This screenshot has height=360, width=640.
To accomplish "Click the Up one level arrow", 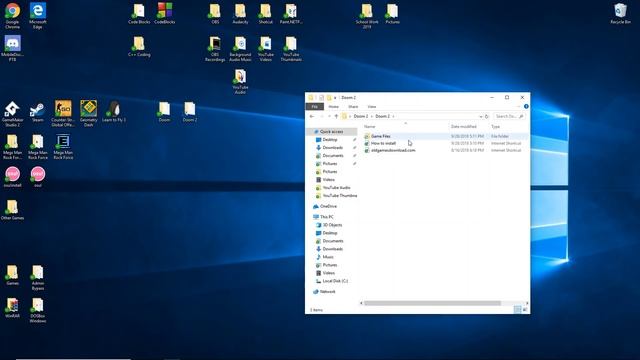I will pos(336,116).
